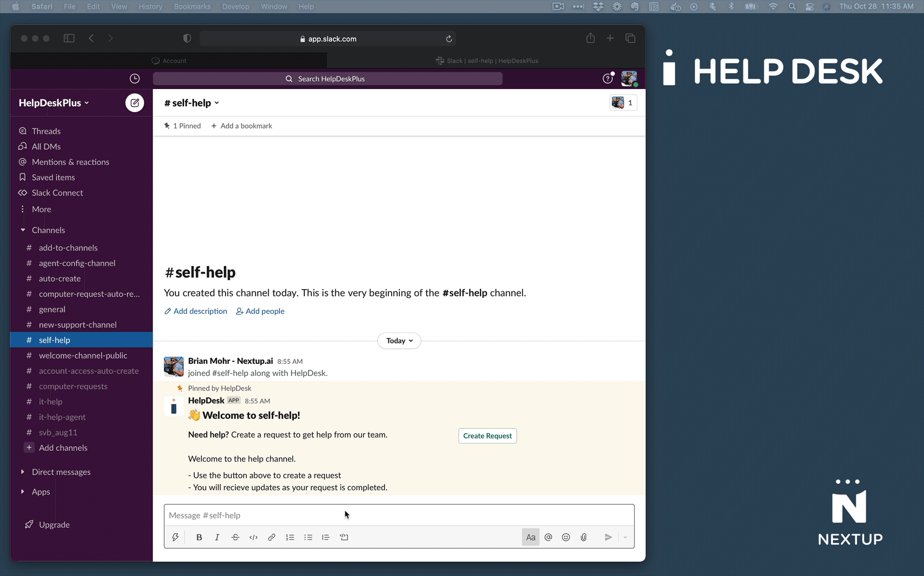Open the Safari Develop menu
Screen dimensions: 924x576
point(235,7)
